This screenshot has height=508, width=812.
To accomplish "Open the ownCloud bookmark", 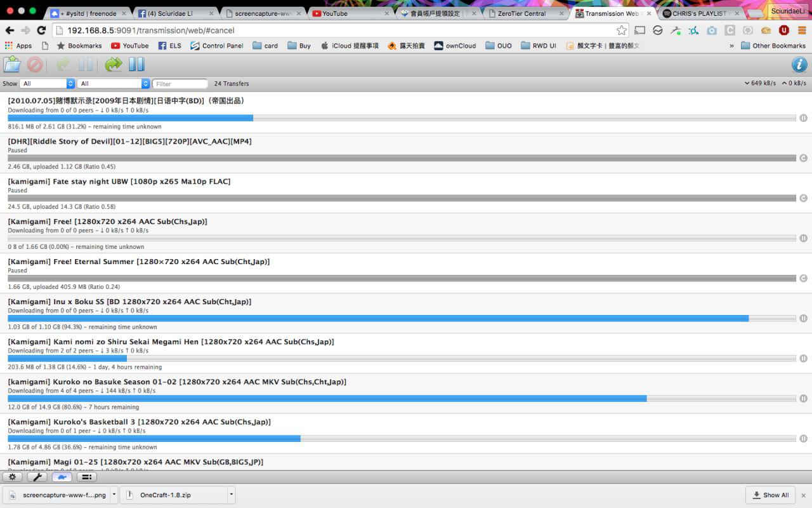I will tap(455, 46).
